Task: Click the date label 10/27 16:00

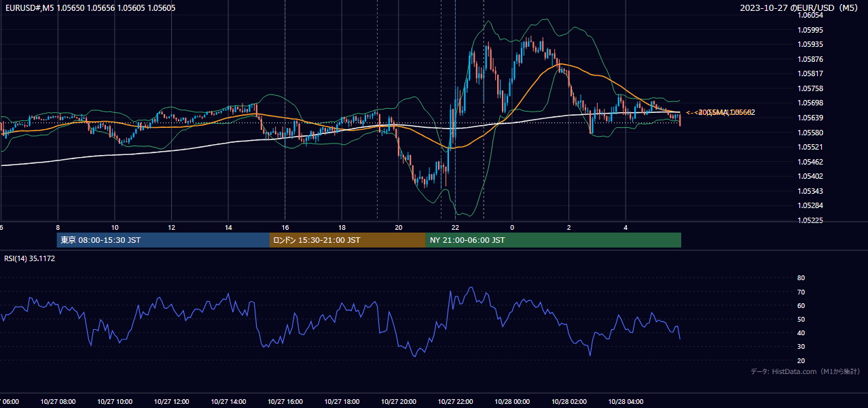Action: click(285, 402)
